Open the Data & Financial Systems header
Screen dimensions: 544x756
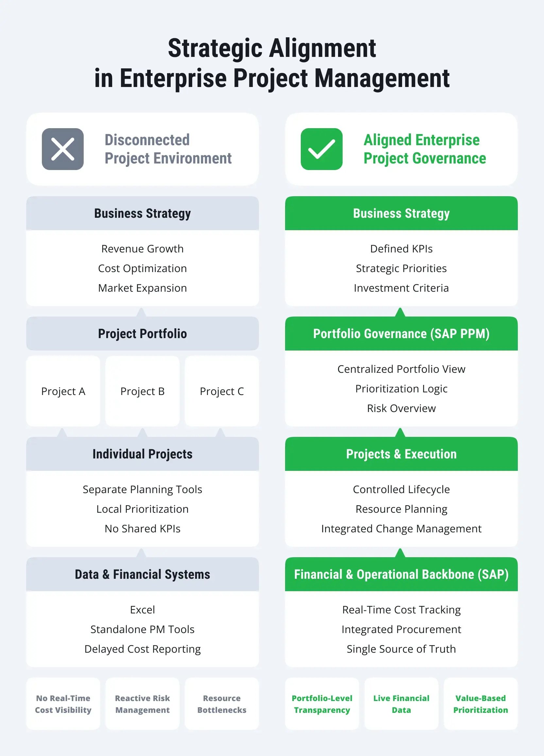[142, 574]
